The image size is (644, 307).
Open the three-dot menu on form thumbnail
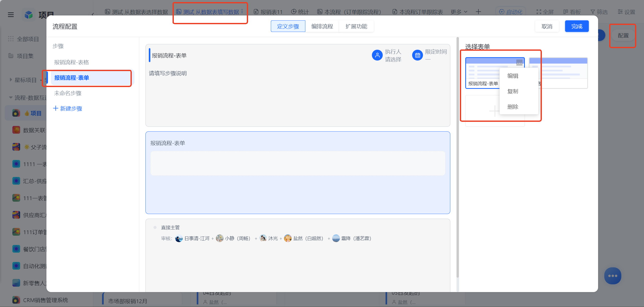519,63
